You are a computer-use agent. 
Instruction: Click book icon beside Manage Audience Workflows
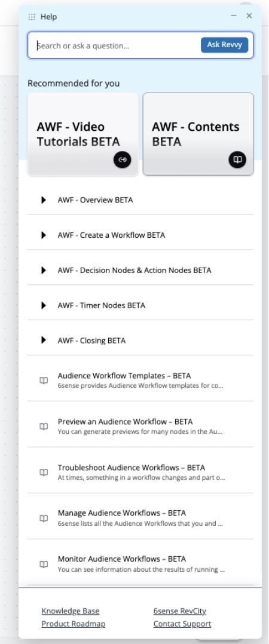point(44,519)
